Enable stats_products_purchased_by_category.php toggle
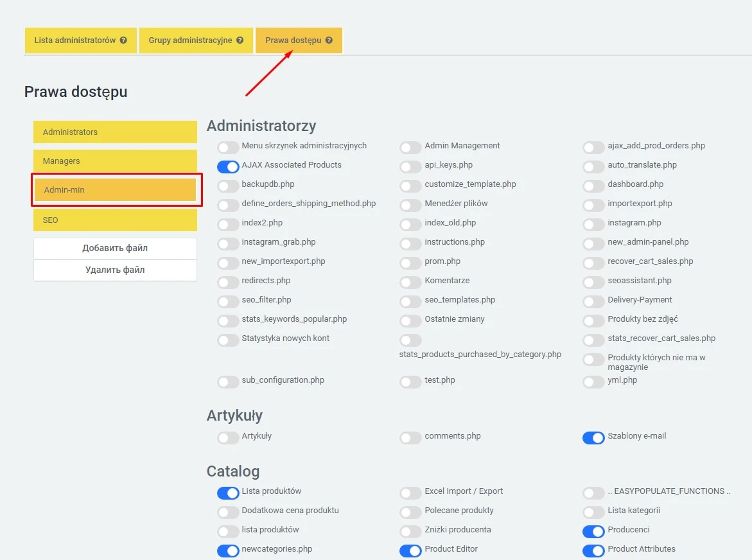Viewport: 752px width, 560px height. 410,340
